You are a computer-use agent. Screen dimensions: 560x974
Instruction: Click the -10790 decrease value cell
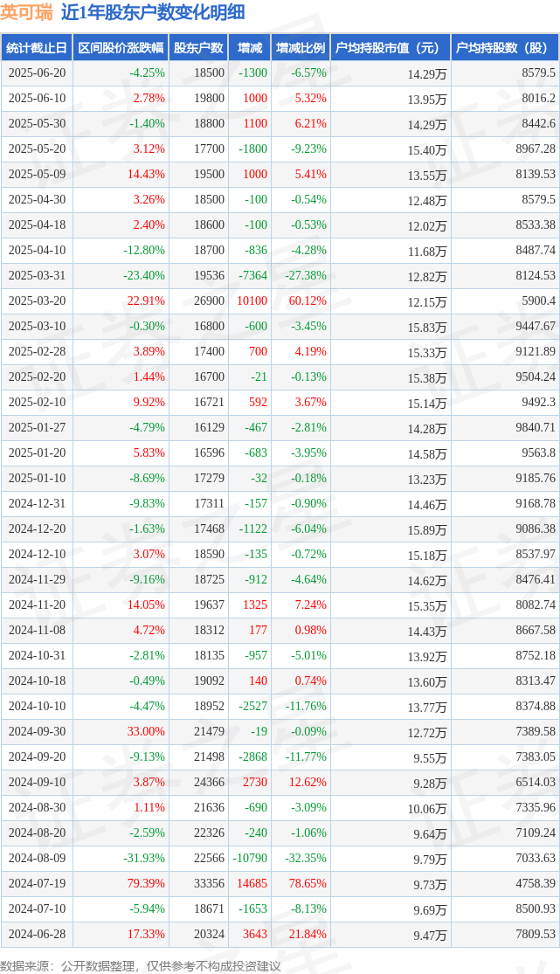[251, 858]
